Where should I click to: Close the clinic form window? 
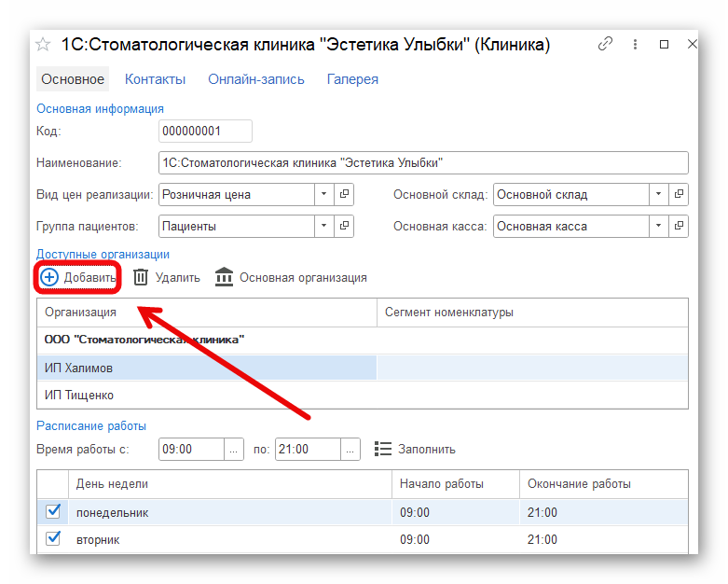[x=692, y=44]
